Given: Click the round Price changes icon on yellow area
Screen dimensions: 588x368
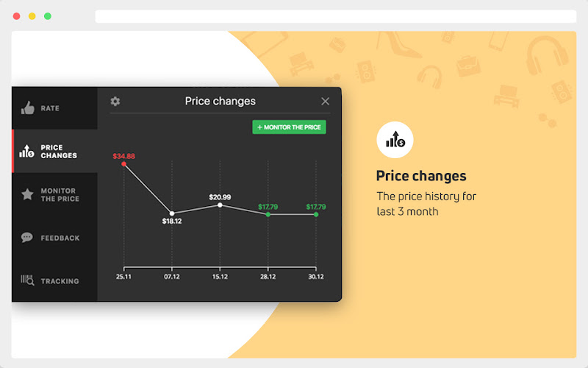Looking at the screenshot, I should tap(395, 140).
